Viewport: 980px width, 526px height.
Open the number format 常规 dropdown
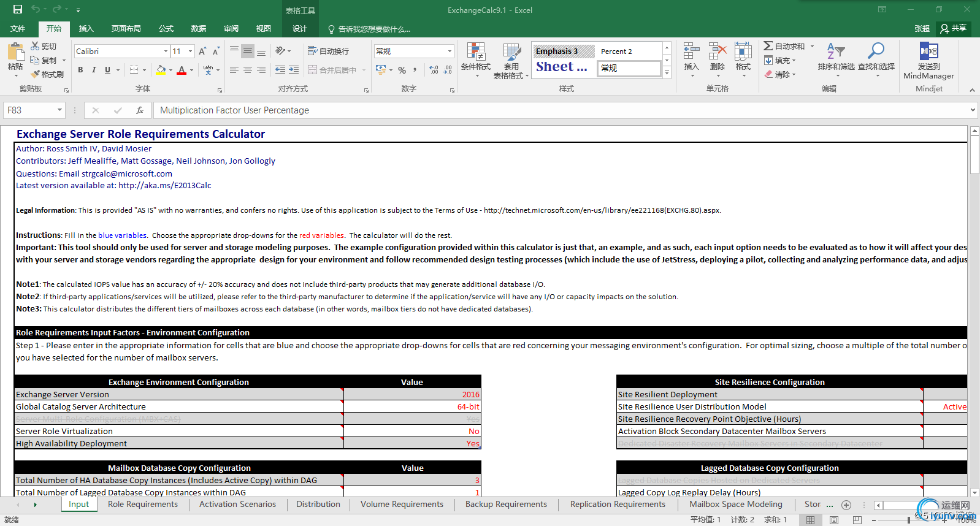pyautogui.click(x=450, y=51)
